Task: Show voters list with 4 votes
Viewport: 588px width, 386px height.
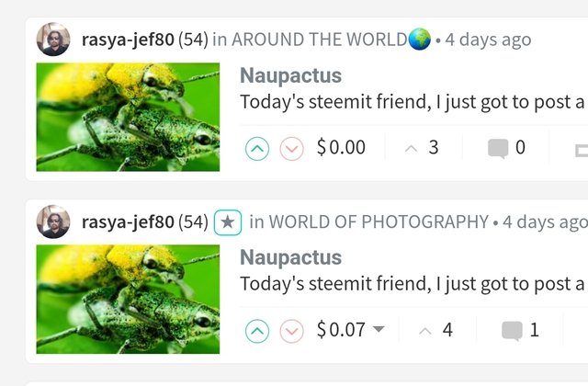Action: point(435,330)
